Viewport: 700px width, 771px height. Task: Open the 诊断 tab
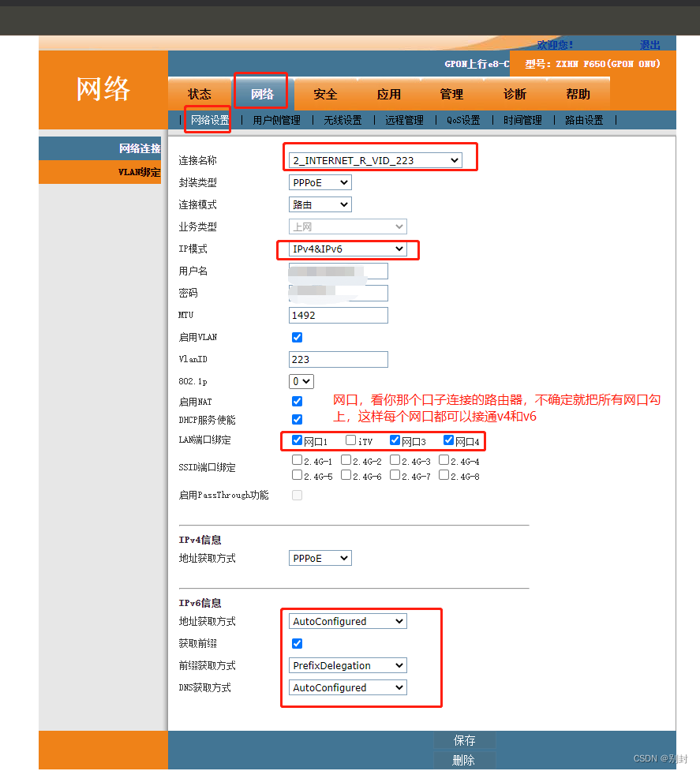[515, 94]
